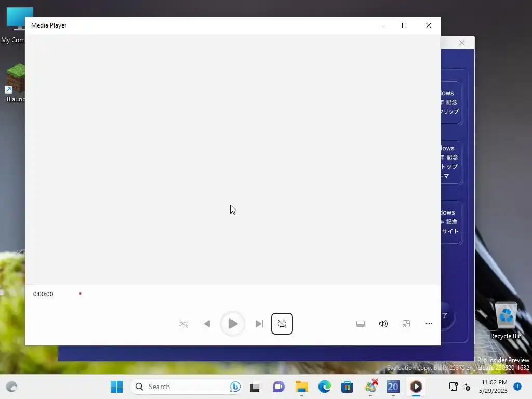Viewport: 532px width, 399px height.
Task: Launch Microsoft Edge from the taskbar
Action: point(325,387)
